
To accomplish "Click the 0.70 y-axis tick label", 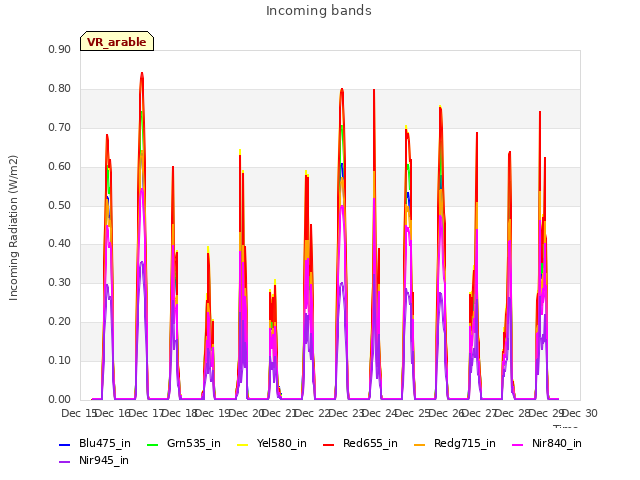I will [60, 127].
